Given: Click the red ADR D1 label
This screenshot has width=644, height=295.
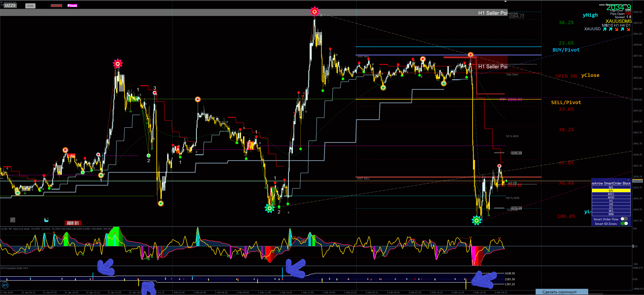Looking at the screenshot, I should point(73,223).
